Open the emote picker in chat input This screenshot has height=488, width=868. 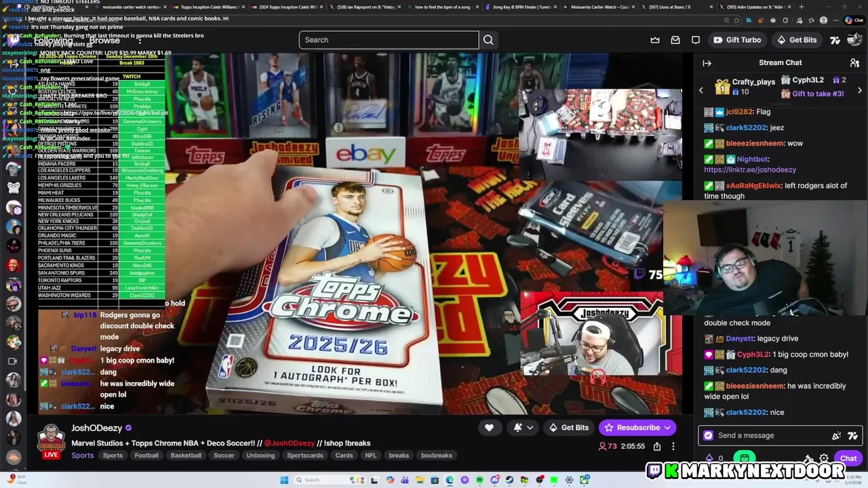point(836,436)
